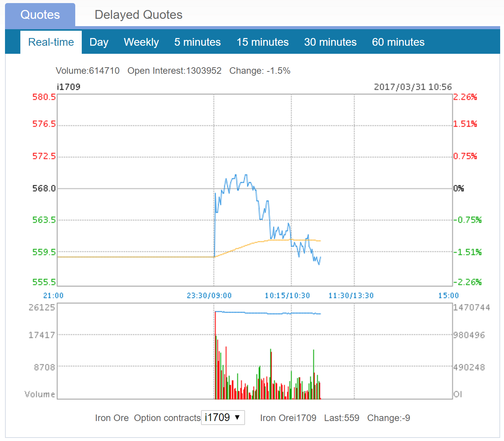Choose the 15 minutes interval
Viewport: 504px width, 441px height.
pos(263,42)
